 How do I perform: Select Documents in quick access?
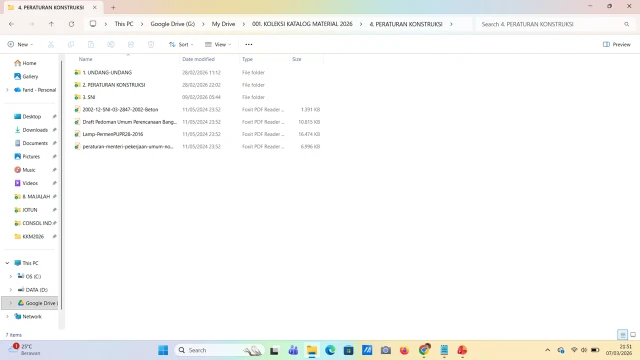coord(35,143)
